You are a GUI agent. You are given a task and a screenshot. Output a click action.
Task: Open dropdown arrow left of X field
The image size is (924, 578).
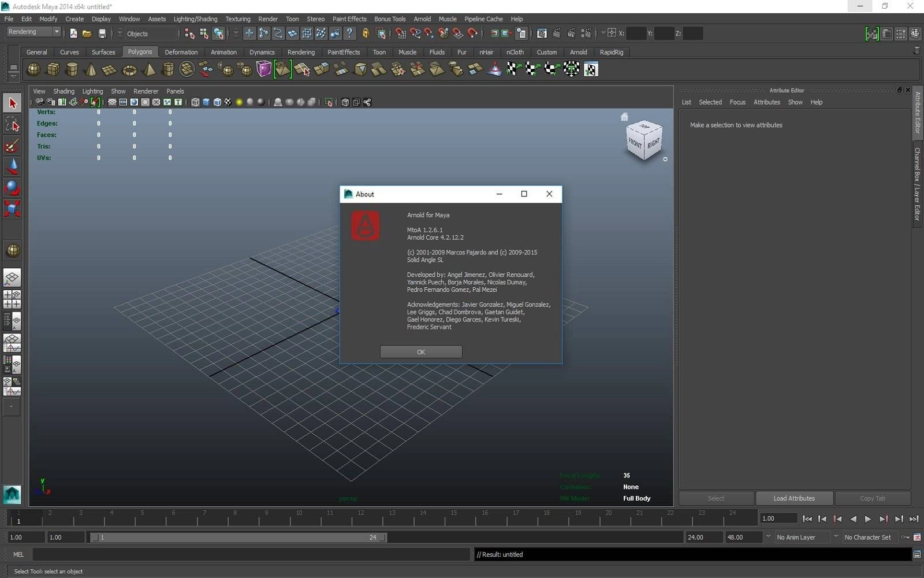pos(603,33)
